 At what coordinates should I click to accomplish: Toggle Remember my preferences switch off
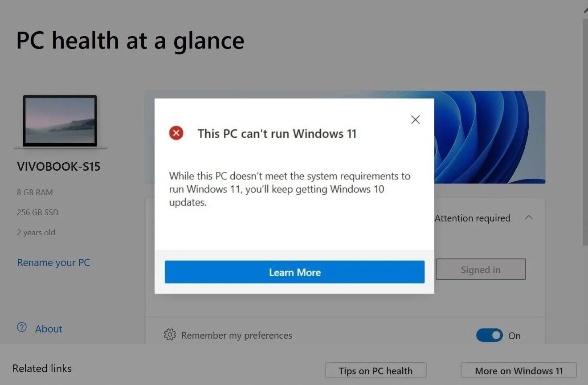coord(489,336)
